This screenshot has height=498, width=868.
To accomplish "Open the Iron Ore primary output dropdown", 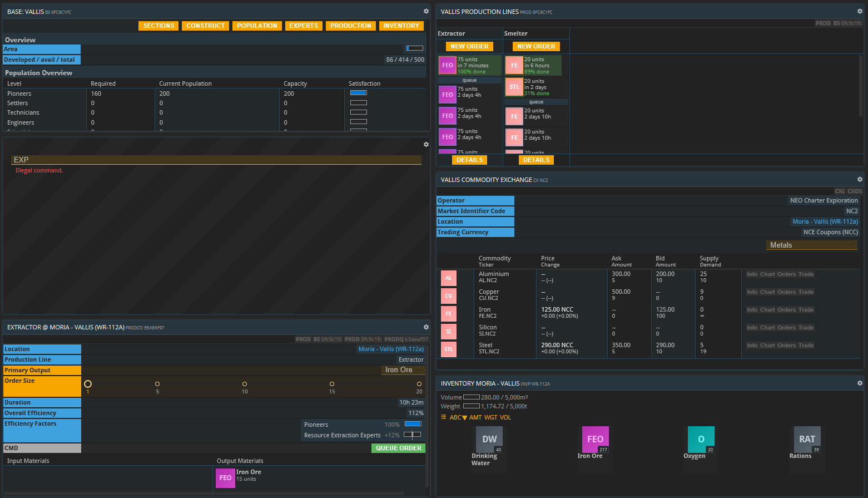I will [x=403, y=370].
